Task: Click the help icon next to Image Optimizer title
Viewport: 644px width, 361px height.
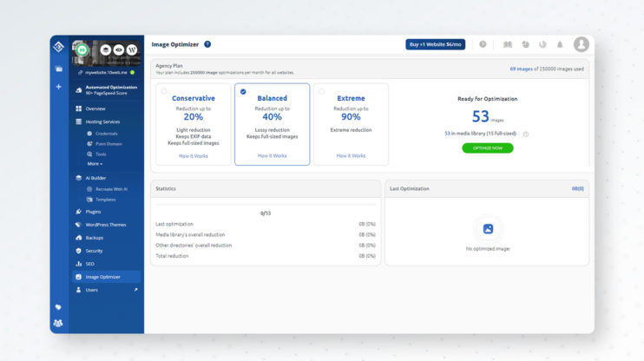Action: pos(207,44)
